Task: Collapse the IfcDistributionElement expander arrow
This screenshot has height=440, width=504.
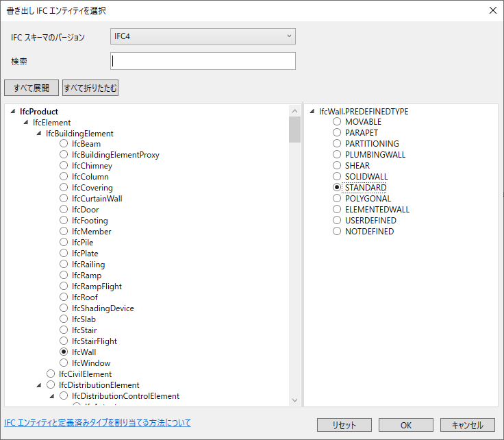Action: [x=39, y=385]
